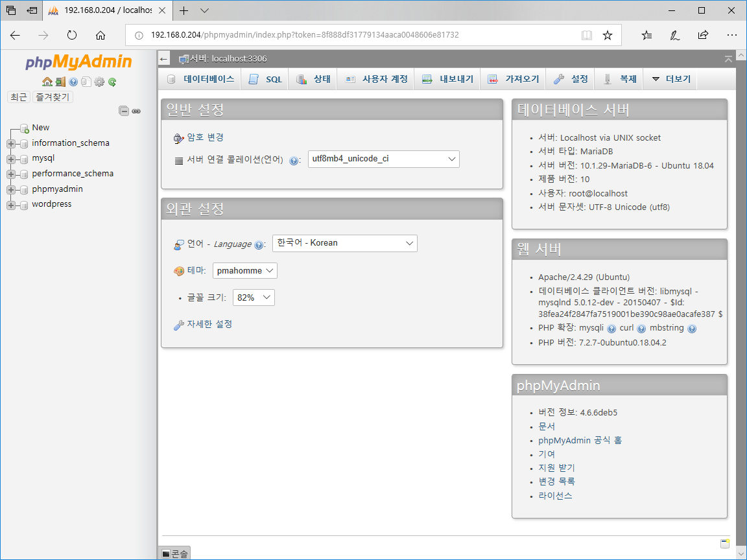
Task: Refresh the page in the browser
Action: (x=72, y=35)
